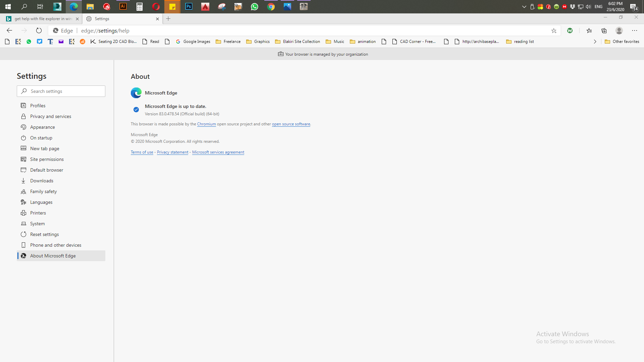Expand the Elakiri Site Collection folder
This screenshot has width=644, height=362.
point(298,42)
